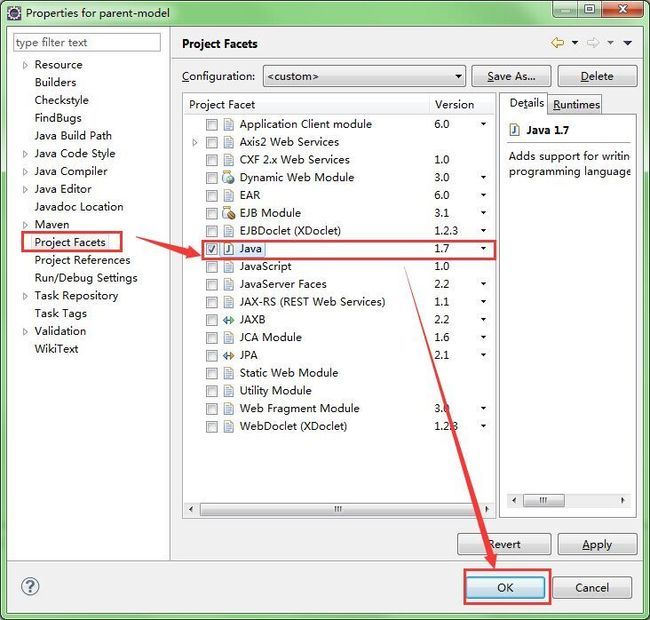This screenshot has width=650, height=620.
Task: Tick the JavaScript facet checkbox
Action: pyautogui.click(x=212, y=266)
